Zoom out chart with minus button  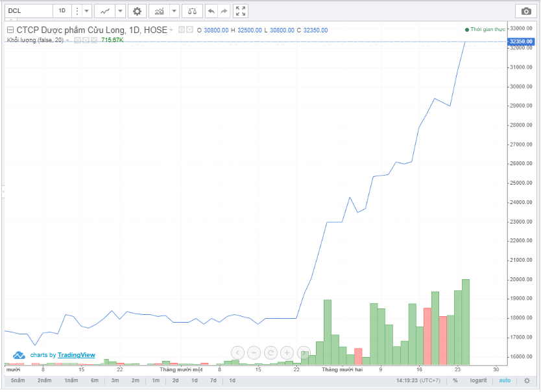coord(254,352)
